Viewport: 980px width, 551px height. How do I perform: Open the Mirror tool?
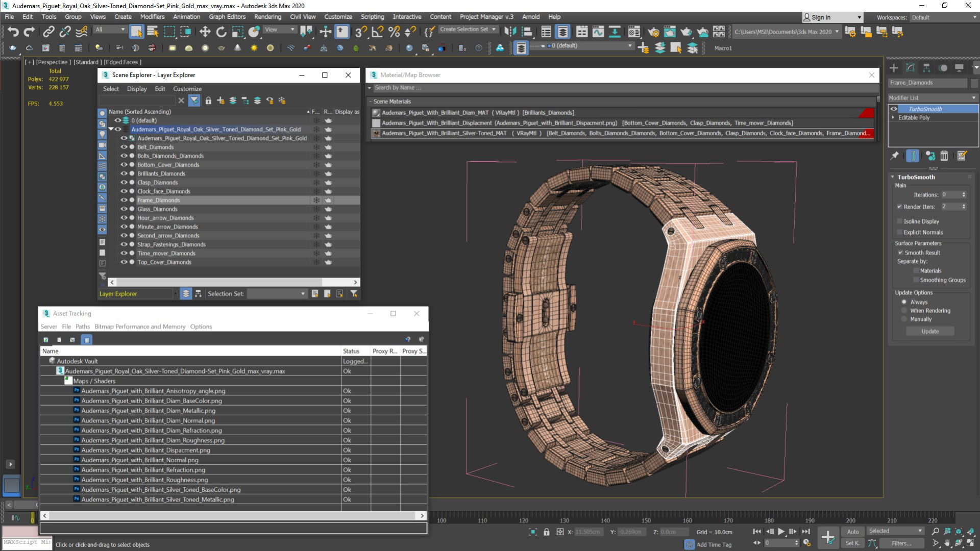(x=510, y=32)
